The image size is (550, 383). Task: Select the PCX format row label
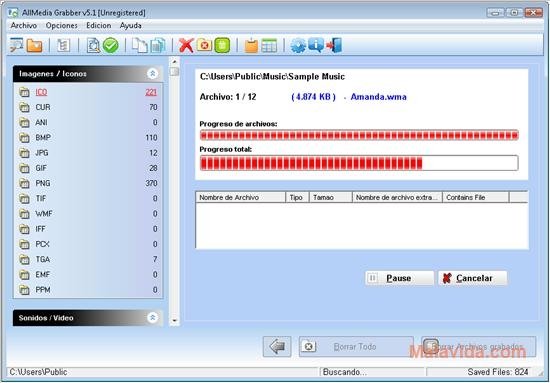click(42, 244)
